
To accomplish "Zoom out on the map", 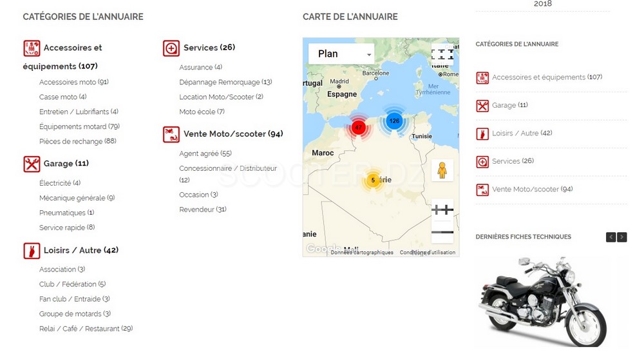I will pos(442,232).
